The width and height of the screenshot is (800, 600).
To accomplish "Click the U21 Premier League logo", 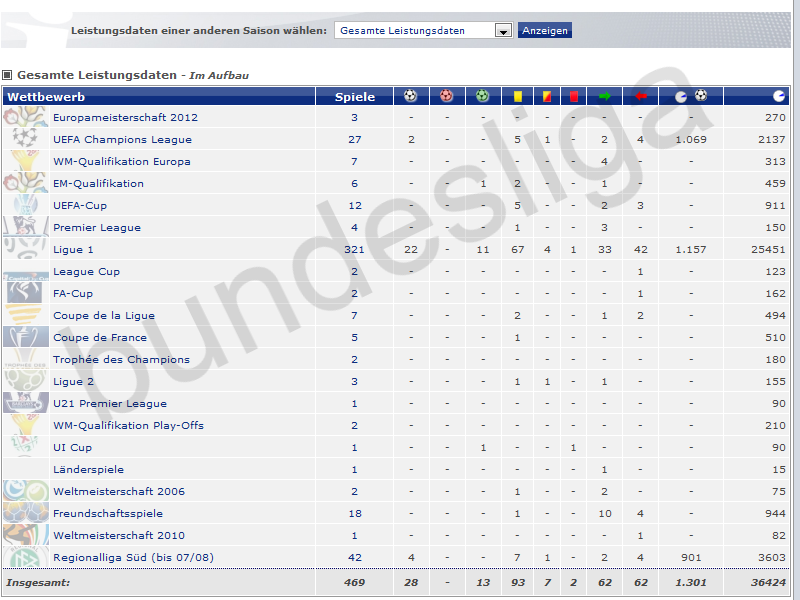I will coord(26,403).
